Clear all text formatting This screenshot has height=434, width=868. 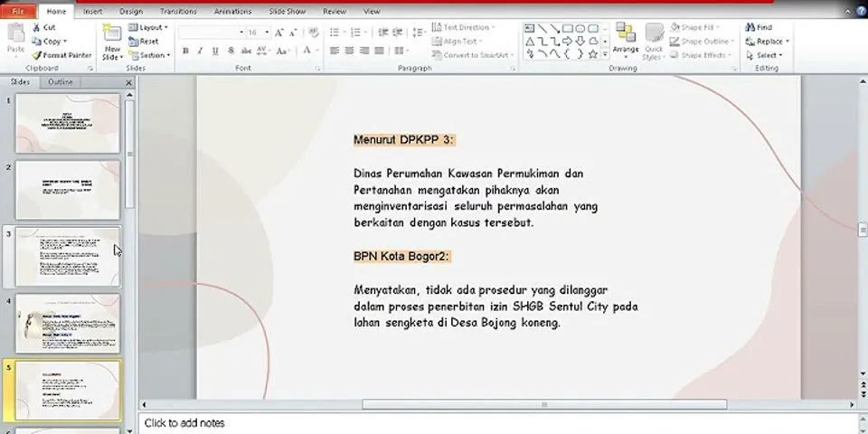(x=314, y=33)
